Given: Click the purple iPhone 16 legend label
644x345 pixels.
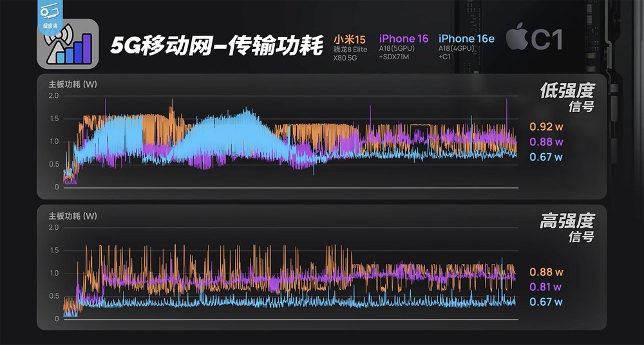Looking at the screenshot, I should pyautogui.click(x=404, y=39).
